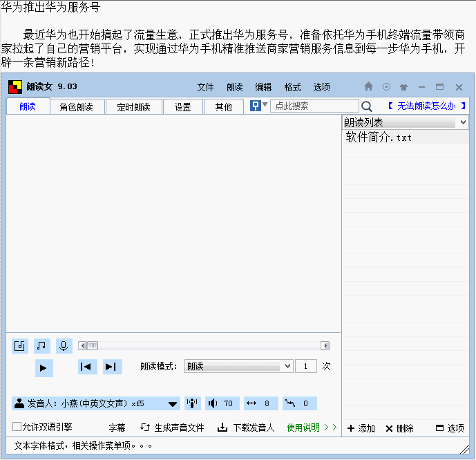Click the progress slider thumb

coord(93,345)
